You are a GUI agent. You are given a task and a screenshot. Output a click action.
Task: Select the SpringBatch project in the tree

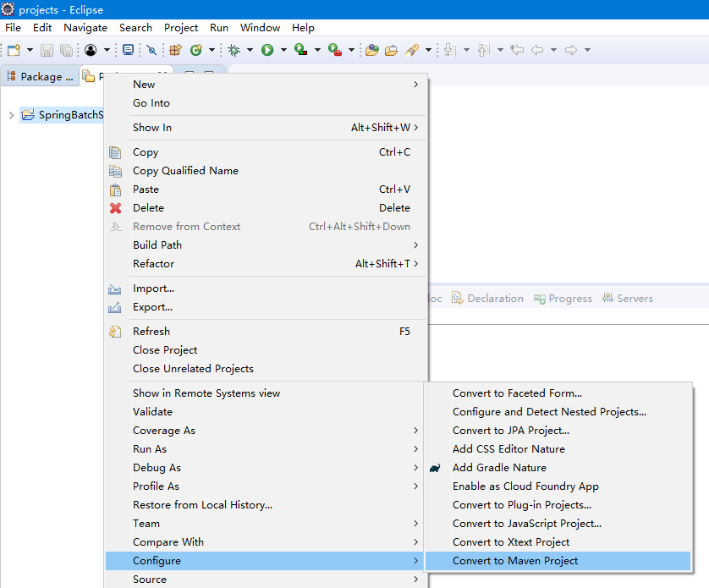click(x=62, y=115)
